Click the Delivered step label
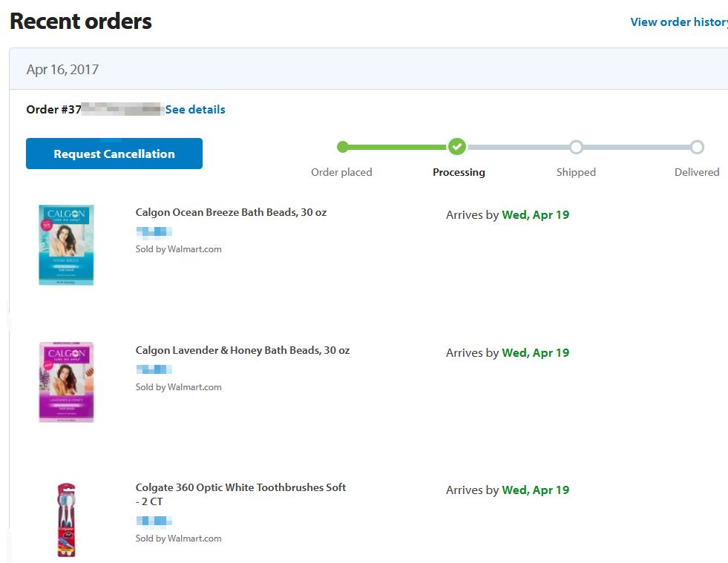 pos(697,172)
